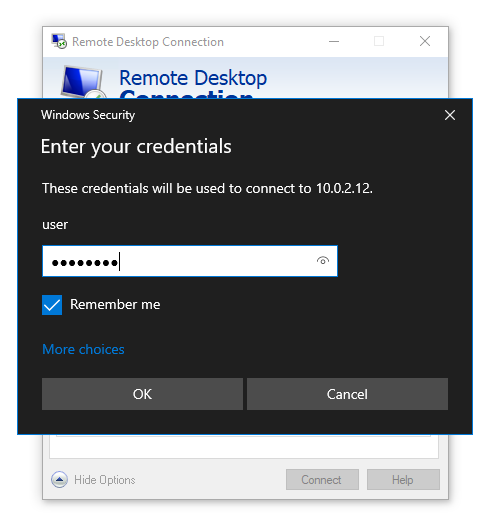Click the 'user' account name text

55,224
